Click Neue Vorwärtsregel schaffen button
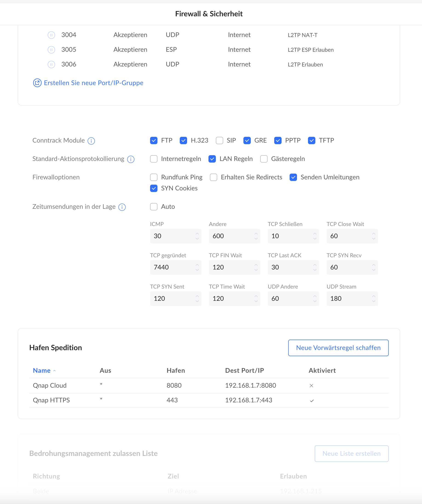The image size is (422, 504). pos(338,348)
